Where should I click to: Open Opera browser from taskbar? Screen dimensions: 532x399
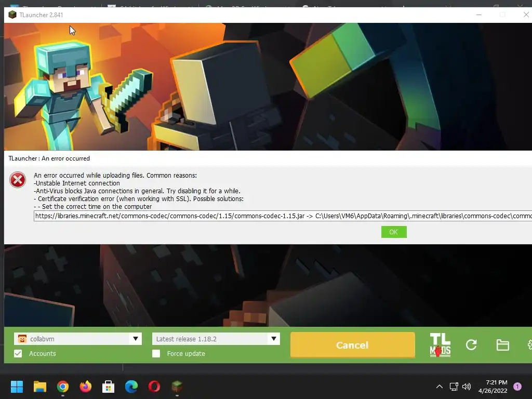click(x=154, y=387)
